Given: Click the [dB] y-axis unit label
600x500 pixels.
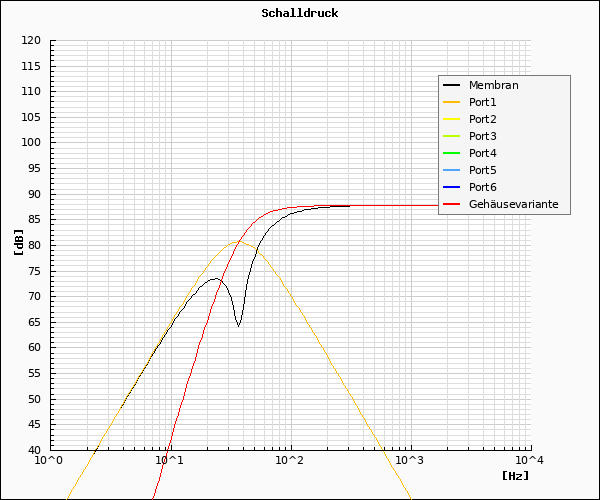Looking at the screenshot, I should pos(18,243).
